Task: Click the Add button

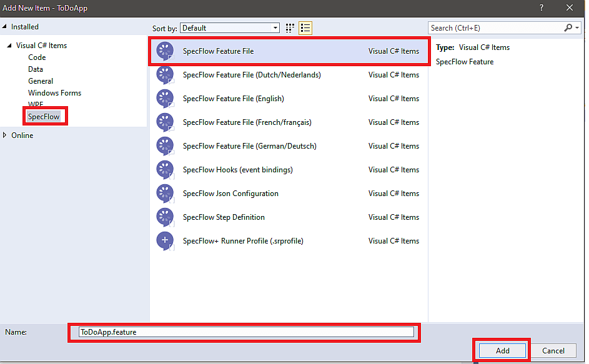Action: [x=501, y=350]
